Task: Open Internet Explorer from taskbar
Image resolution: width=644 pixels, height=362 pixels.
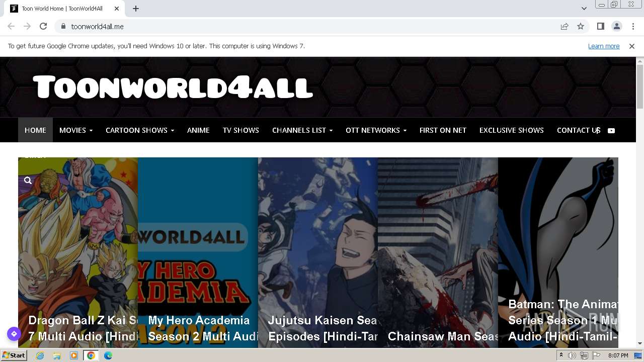Action: (x=40, y=355)
